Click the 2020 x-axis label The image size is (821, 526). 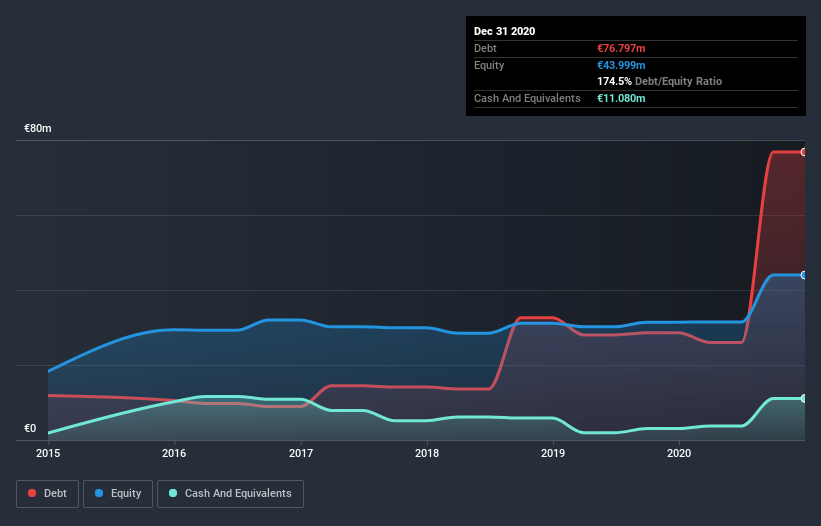point(679,453)
